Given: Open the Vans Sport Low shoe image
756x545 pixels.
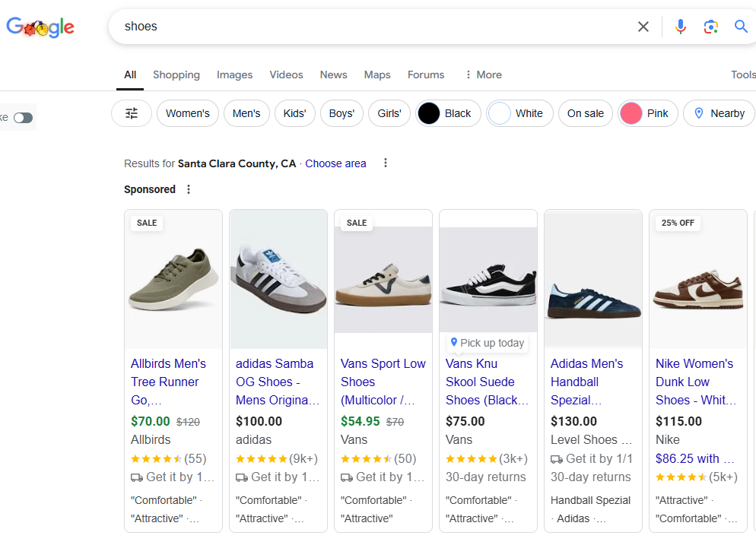Looking at the screenshot, I should click(383, 280).
